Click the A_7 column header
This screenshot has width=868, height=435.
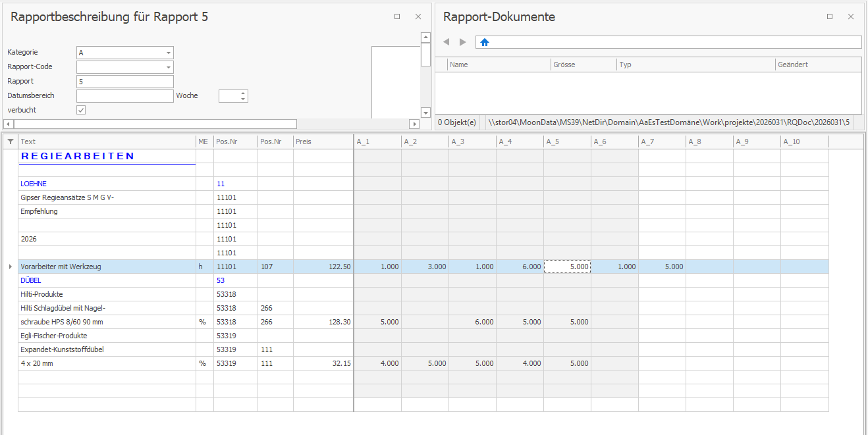[662, 141]
